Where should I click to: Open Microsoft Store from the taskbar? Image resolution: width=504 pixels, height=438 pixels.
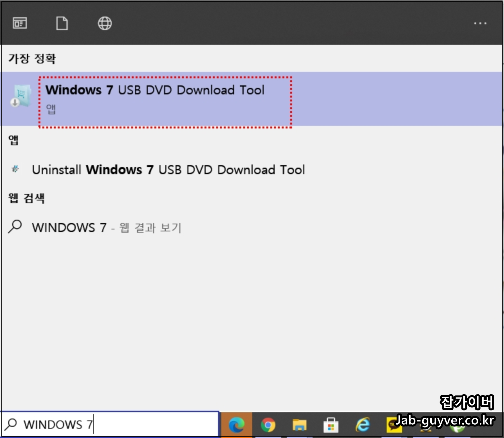click(x=331, y=425)
